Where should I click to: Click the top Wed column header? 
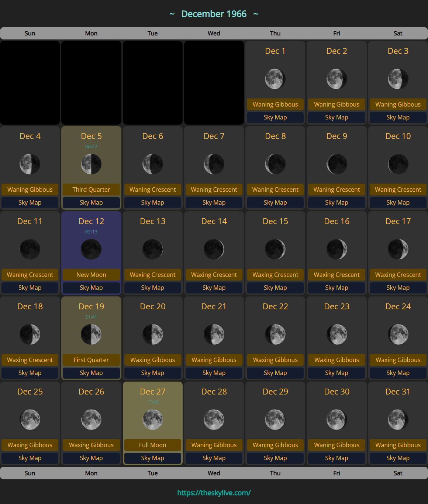tap(214, 33)
